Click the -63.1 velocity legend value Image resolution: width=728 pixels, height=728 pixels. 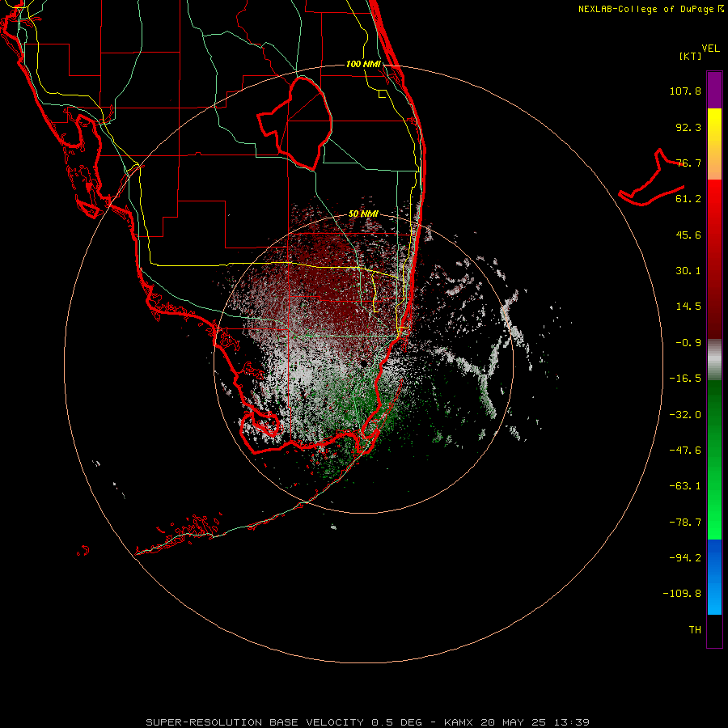[x=685, y=486]
